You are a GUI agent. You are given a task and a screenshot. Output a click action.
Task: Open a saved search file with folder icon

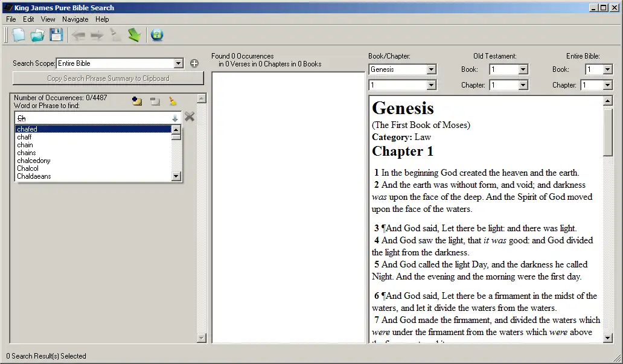(x=37, y=35)
